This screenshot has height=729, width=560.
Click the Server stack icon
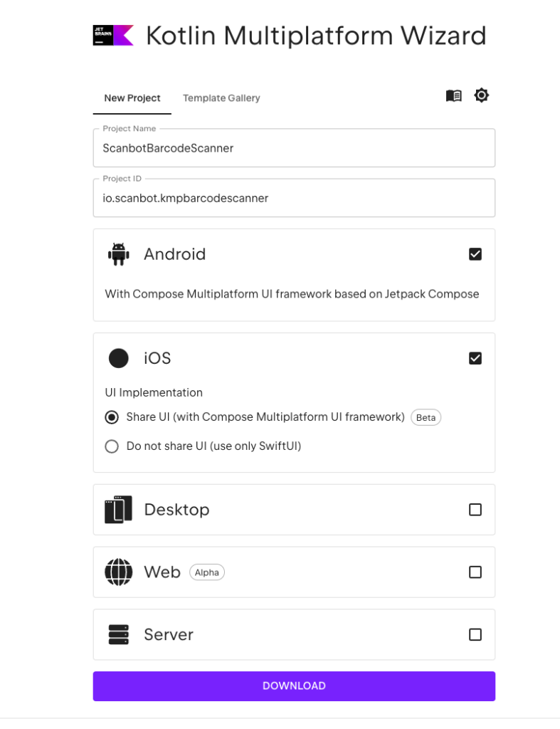coord(118,634)
